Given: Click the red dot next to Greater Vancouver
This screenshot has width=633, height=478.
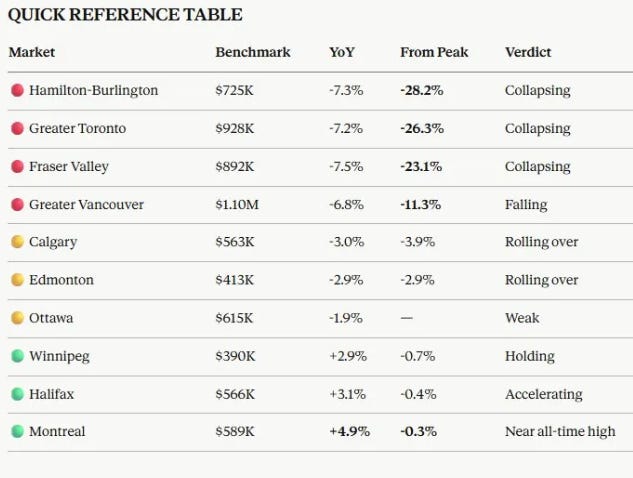Looking at the screenshot, I should (17, 204).
